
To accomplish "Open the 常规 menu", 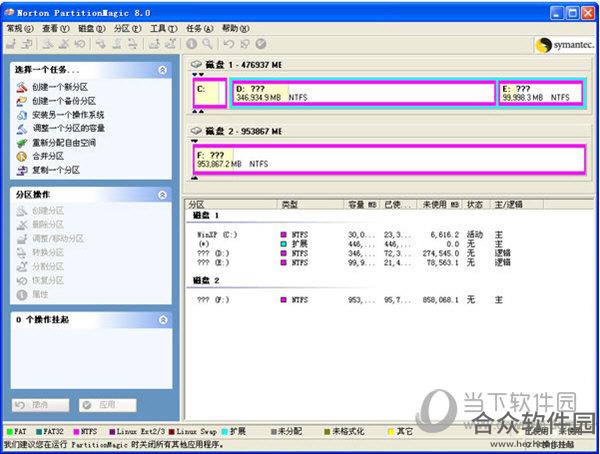I will 20,28.
